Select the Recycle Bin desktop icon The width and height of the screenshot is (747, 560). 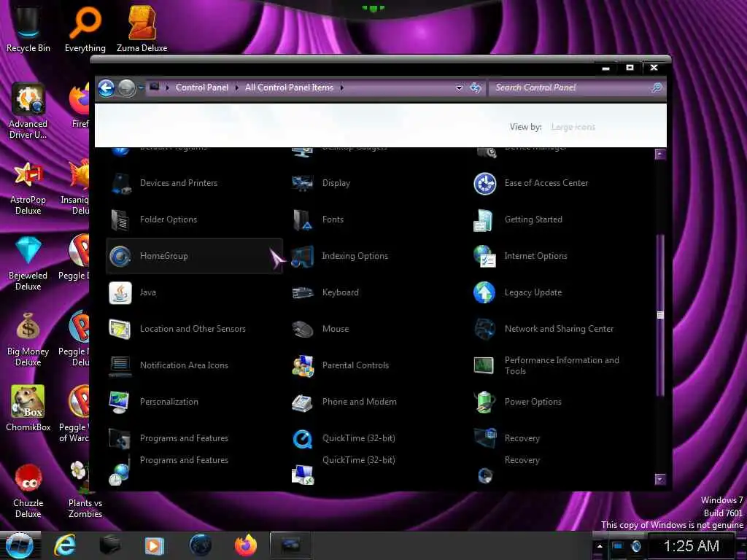point(28,29)
